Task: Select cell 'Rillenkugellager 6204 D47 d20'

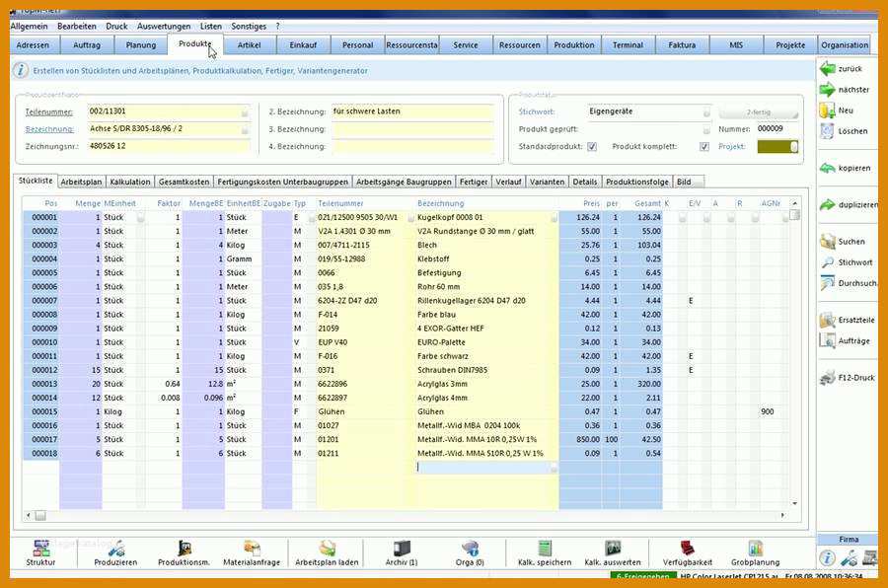Action: coord(487,301)
